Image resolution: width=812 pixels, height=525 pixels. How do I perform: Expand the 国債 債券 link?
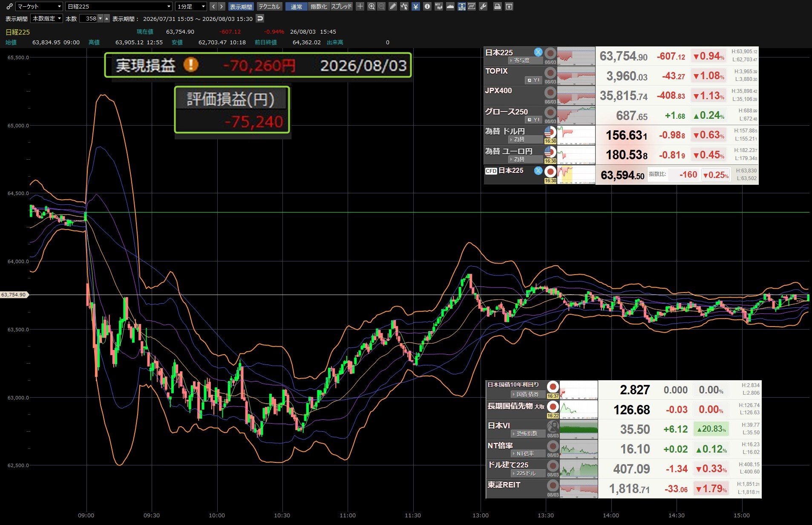[x=528, y=394]
